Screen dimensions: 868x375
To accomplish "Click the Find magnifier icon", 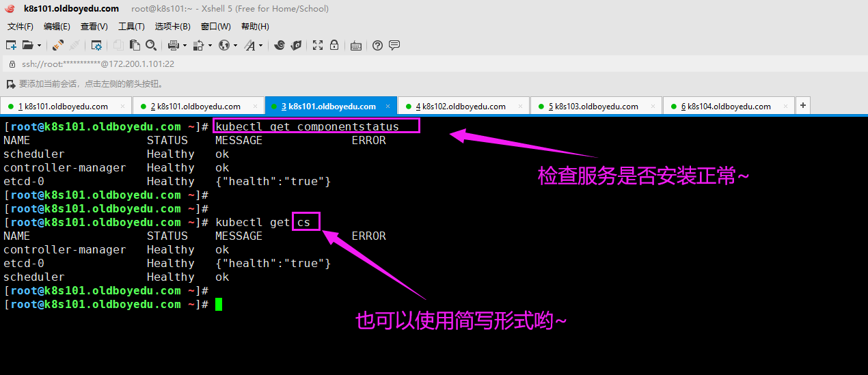I will (150, 45).
